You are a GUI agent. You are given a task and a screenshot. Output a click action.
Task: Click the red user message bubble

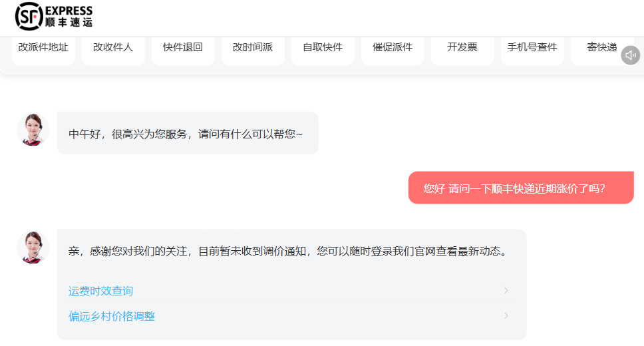pos(520,188)
